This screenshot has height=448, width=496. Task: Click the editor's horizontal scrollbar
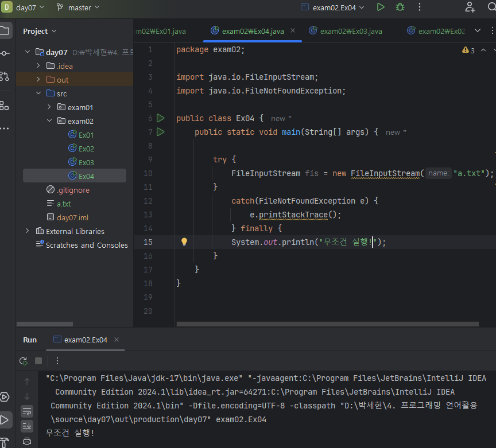click(x=327, y=324)
